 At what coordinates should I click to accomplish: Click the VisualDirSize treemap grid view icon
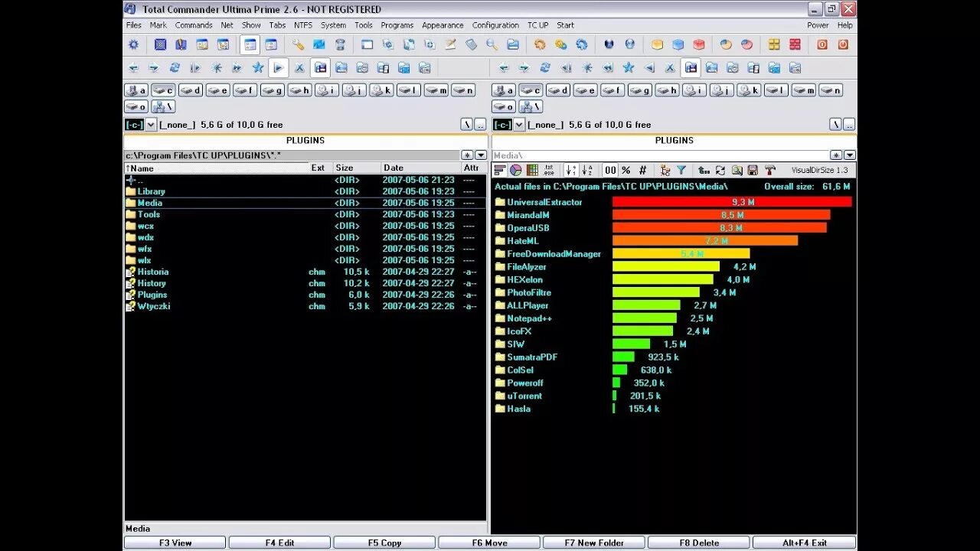coord(531,170)
